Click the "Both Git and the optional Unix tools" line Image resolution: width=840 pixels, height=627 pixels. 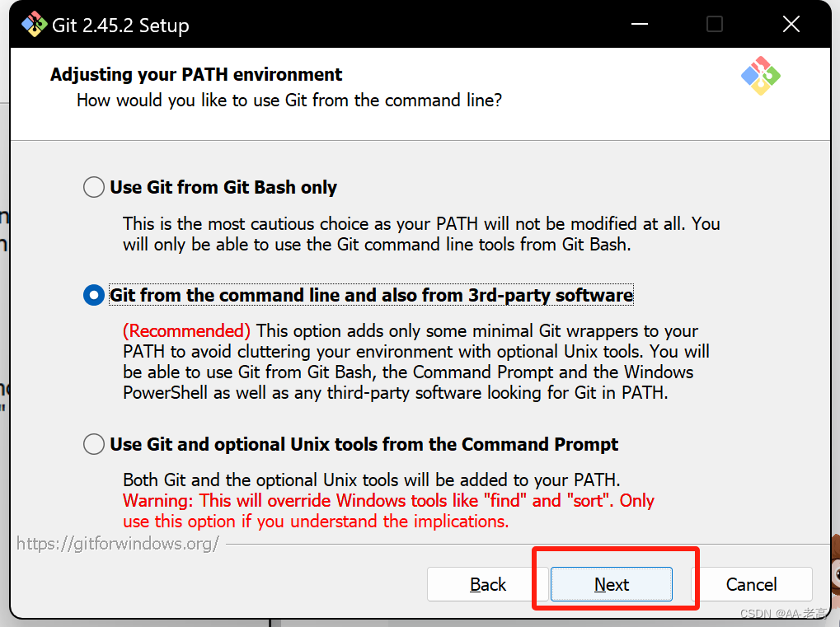(371, 480)
